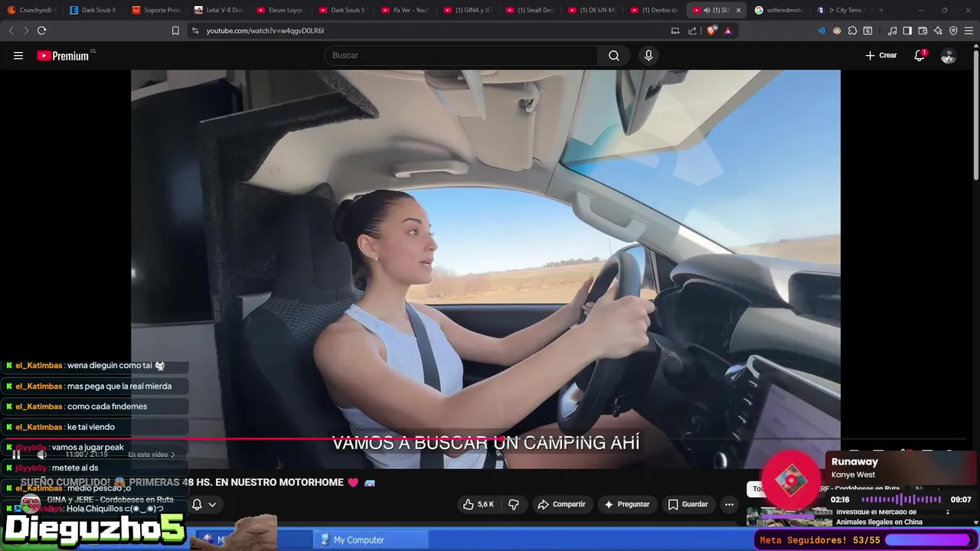The image size is (980, 551).
Task: Open the Leo AI sparkle icon
Action: [938, 31]
